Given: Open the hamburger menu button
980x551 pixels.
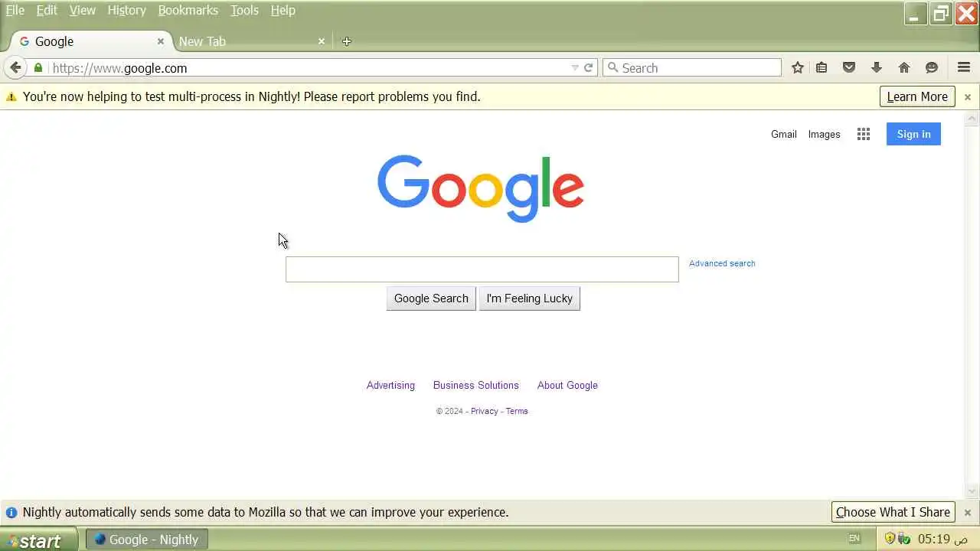Looking at the screenshot, I should [x=964, y=67].
